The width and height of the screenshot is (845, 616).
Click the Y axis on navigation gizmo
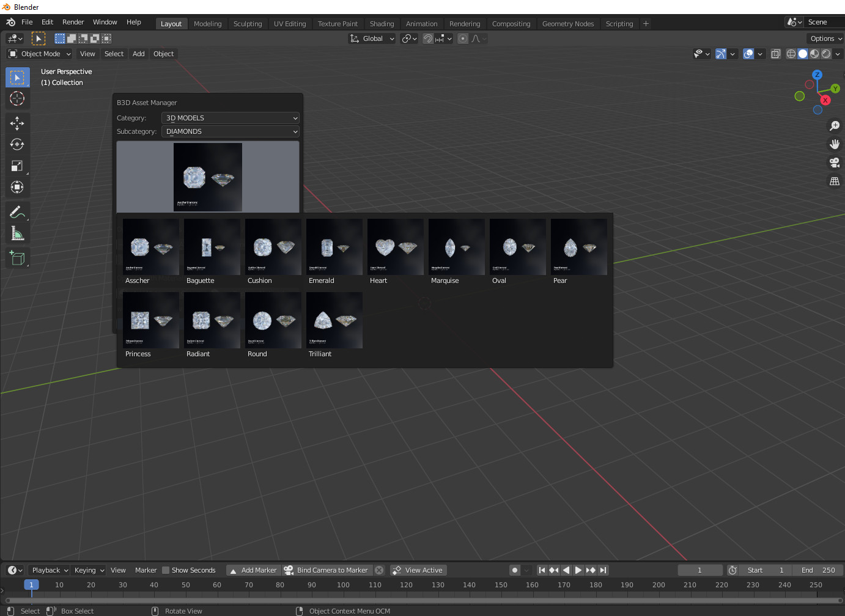point(835,89)
